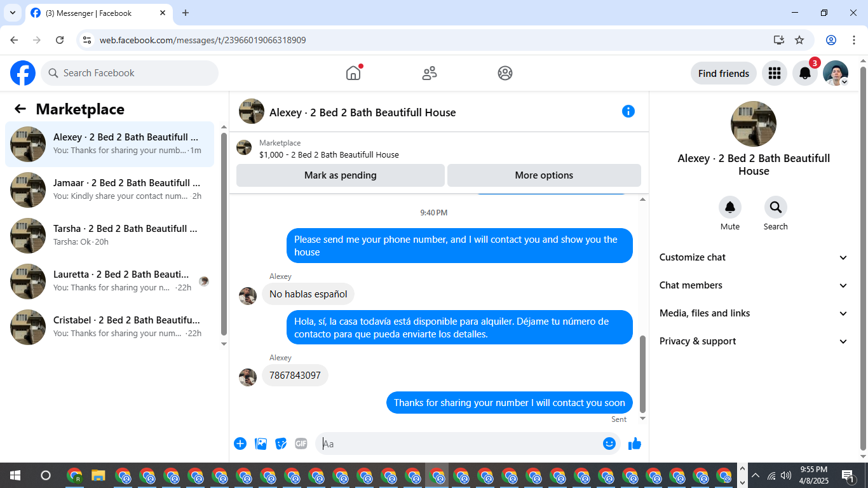Open conversation information icon
This screenshot has height=488, width=868.
(628, 111)
